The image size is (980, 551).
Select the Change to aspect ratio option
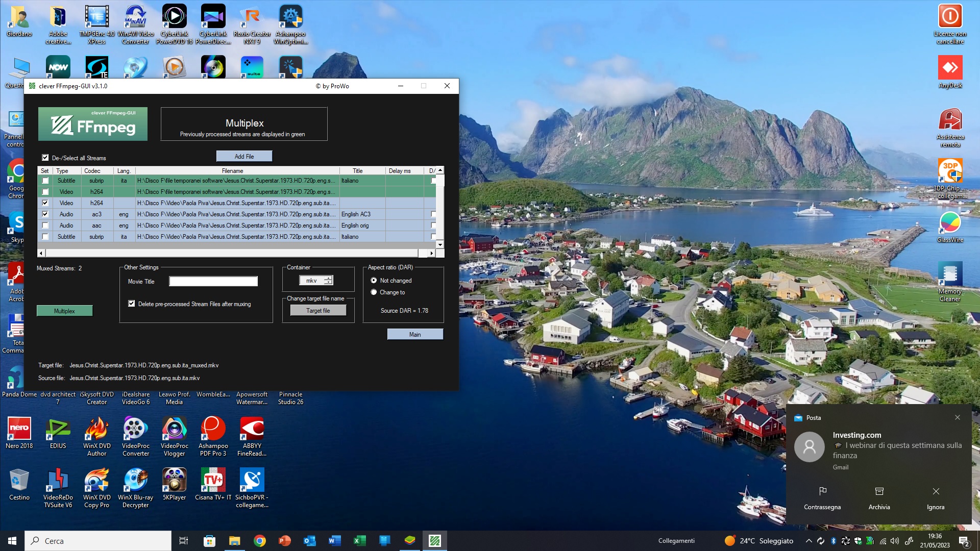(374, 292)
